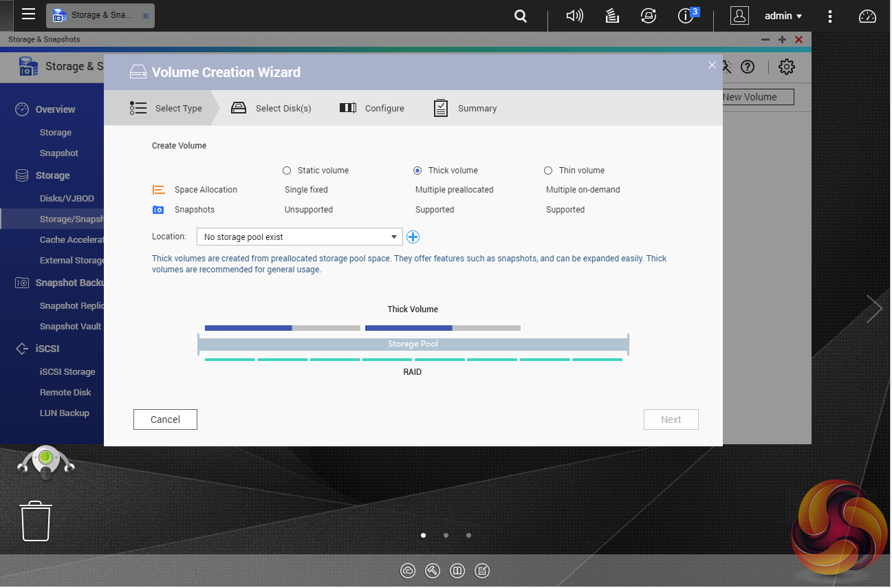This screenshot has width=892, height=588.
Task: Open the admin user dropdown menu
Action: (783, 16)
